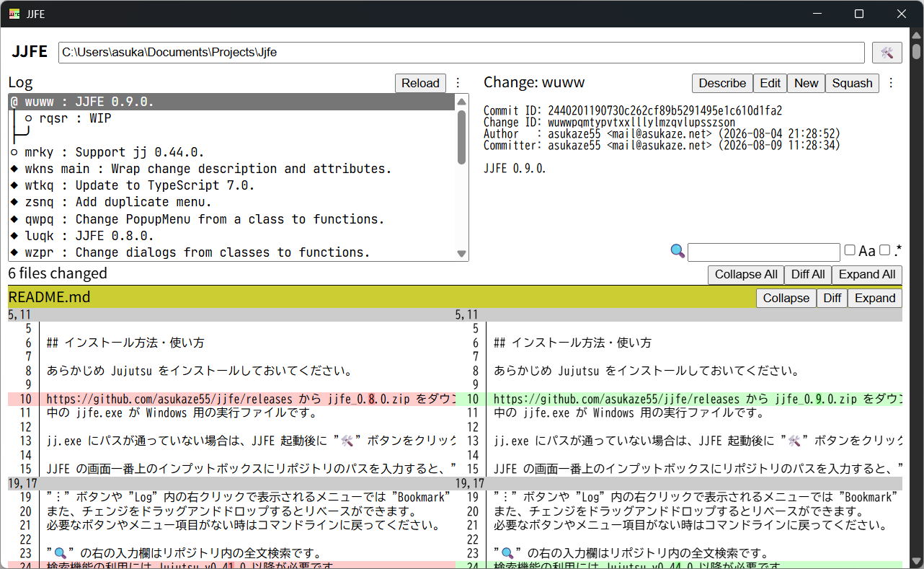Click the Log list scroll-down arrow
This screenshot has width=924, height=569.
coord(462,254)
